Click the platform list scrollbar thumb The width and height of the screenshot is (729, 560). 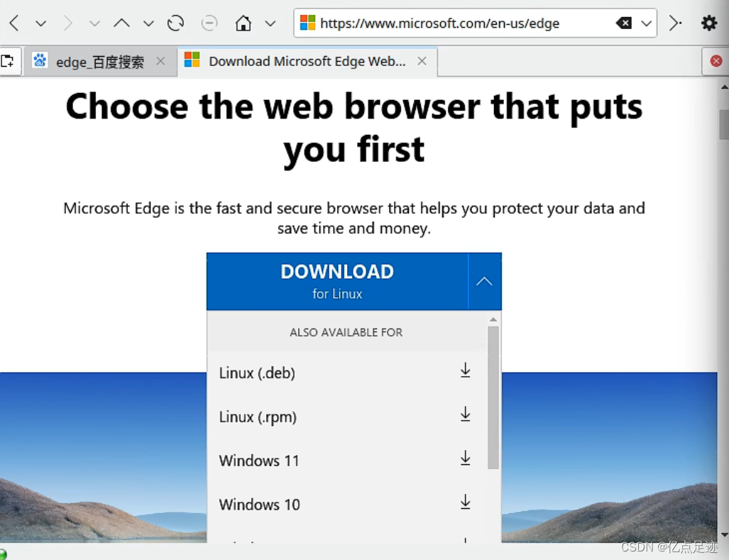click(493, 397)
